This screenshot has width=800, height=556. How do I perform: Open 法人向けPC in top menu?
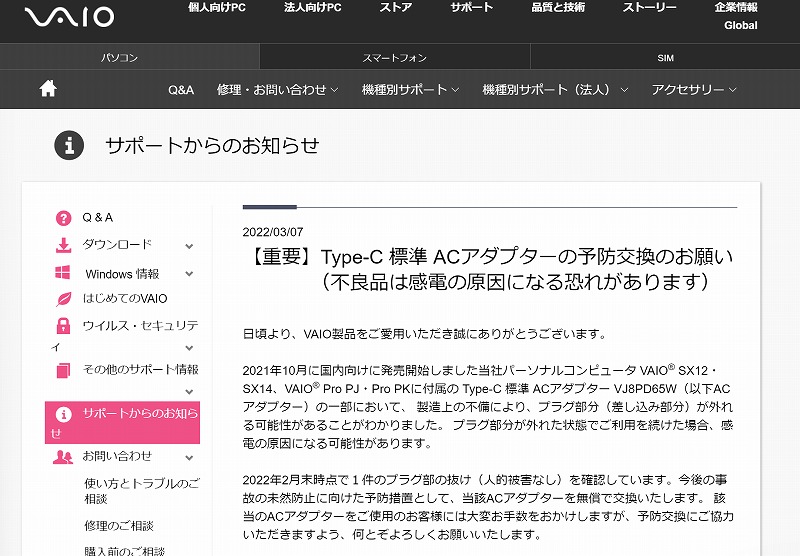click(313, 7)
